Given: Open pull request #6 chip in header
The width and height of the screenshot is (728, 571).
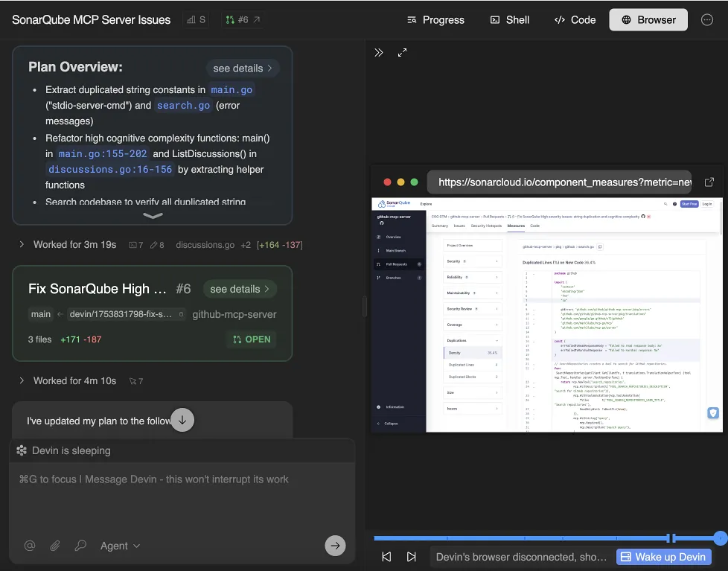Looking at the screenshot, I should tap(243, 20).
